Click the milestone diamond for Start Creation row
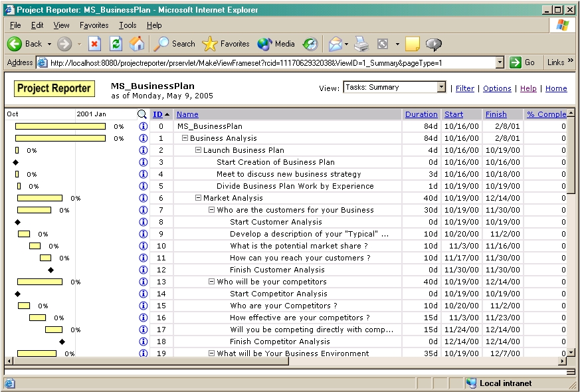580x392 pixels. (15, 162)
